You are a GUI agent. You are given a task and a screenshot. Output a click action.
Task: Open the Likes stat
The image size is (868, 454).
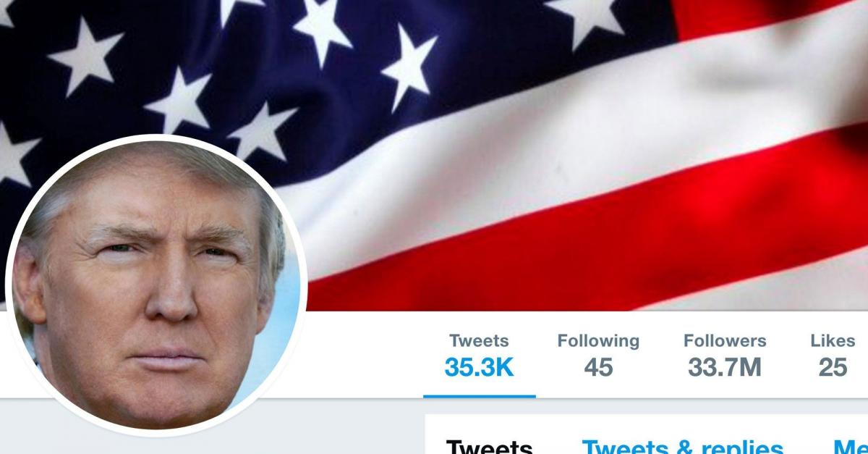pyautogui.click(x=833, y=356)
